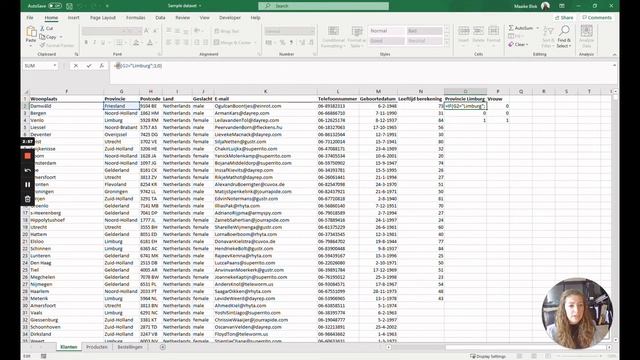This screenshot has width=640, height=360.
Task: Open the Number Format dropdown
Action: tap(313, 31)
